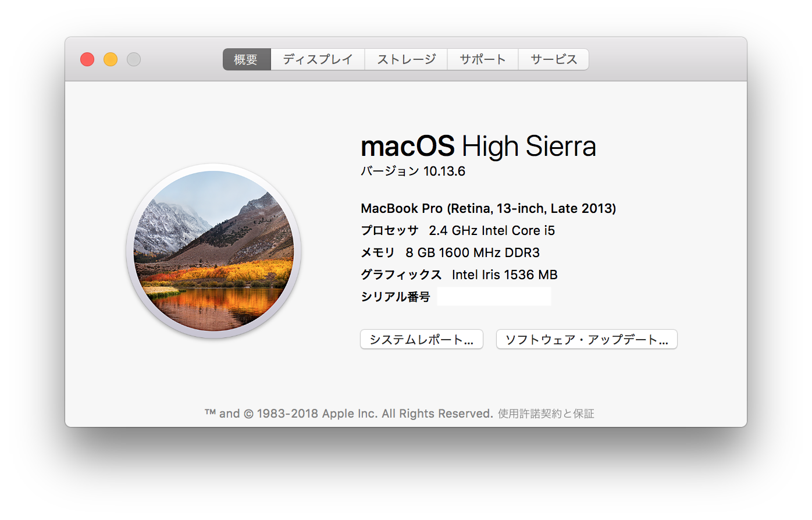Screen dimensions: 812x520
Task: Open the 使用許諾契約と保証 link
Action: (x=546, y=414)
